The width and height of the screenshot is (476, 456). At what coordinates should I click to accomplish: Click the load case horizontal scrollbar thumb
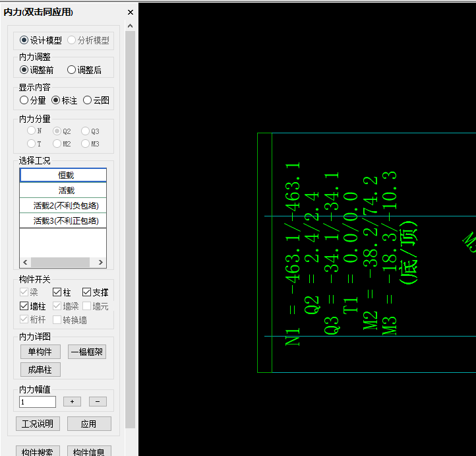[60, 262]
